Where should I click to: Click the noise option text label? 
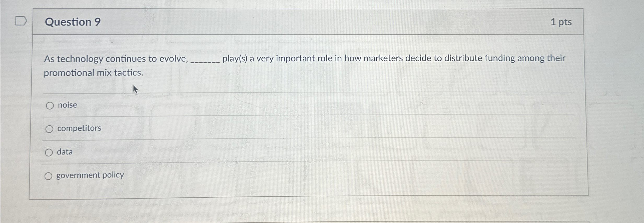point(67,105)
